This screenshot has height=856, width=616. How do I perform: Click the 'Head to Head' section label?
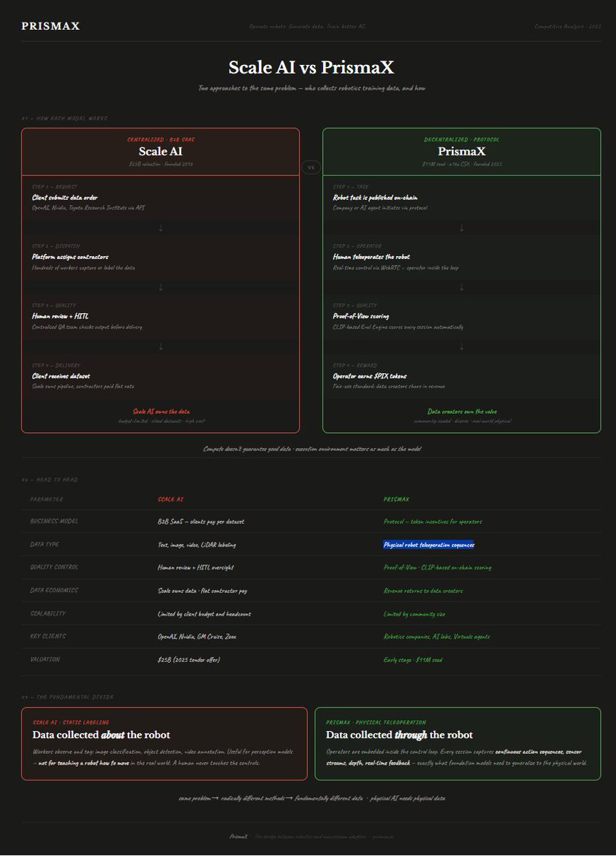pyautogui.click(x=49, y=479)
